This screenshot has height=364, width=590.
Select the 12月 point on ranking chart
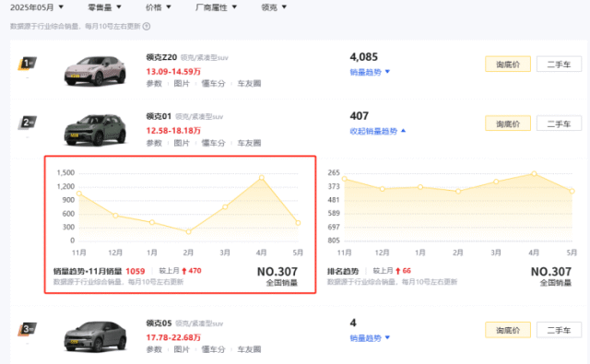pyautogui.click(x=383, y=189)
